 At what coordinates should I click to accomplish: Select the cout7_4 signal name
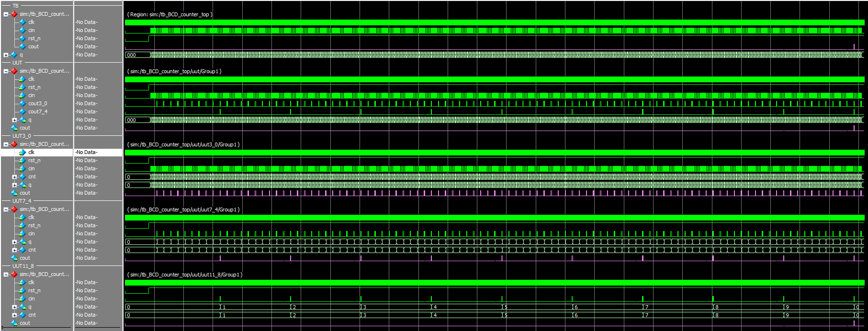38,112
